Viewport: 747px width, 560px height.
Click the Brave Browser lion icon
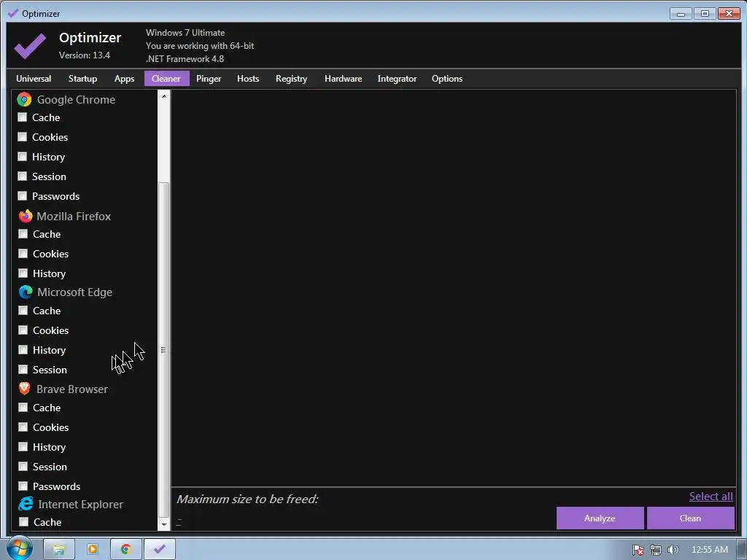pyautogui.click(x=25, y=389)
